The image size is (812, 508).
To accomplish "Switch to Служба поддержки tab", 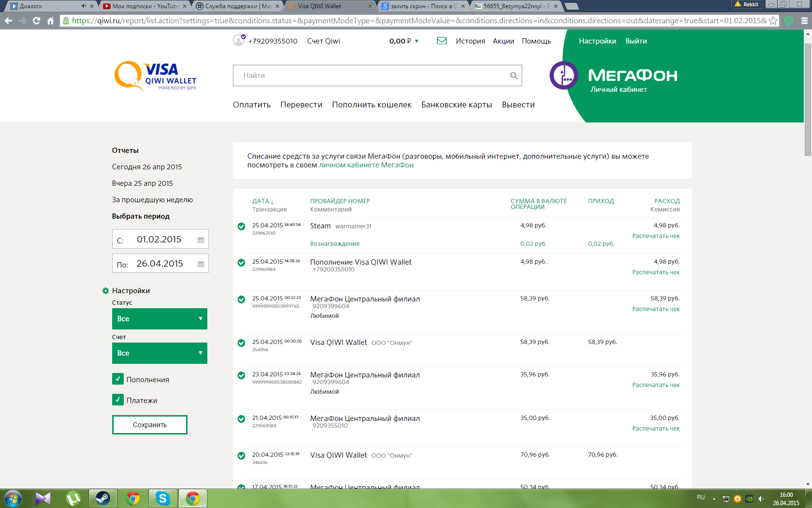I will (237, 6).
